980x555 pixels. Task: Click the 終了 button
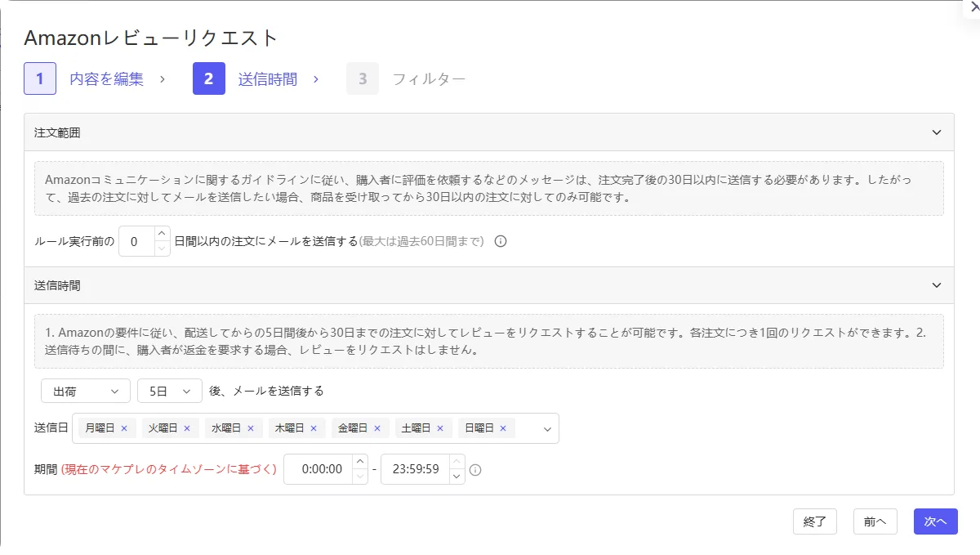815,521
